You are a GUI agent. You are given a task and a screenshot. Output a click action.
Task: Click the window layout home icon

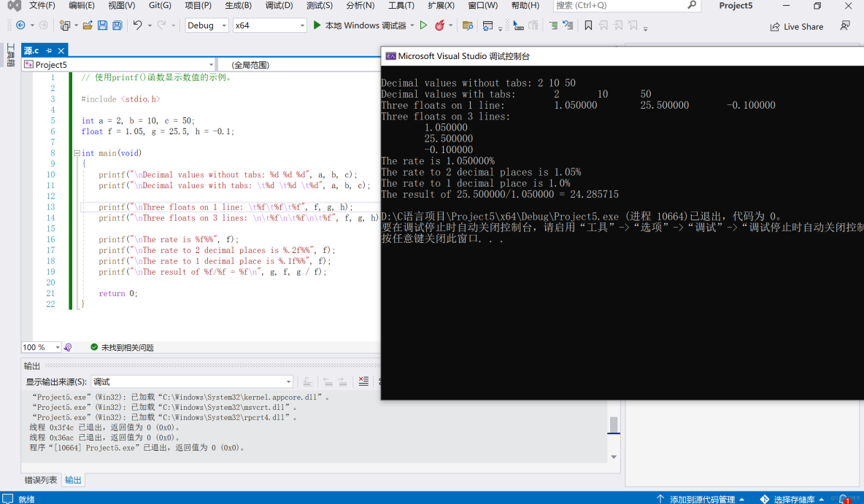487,26
